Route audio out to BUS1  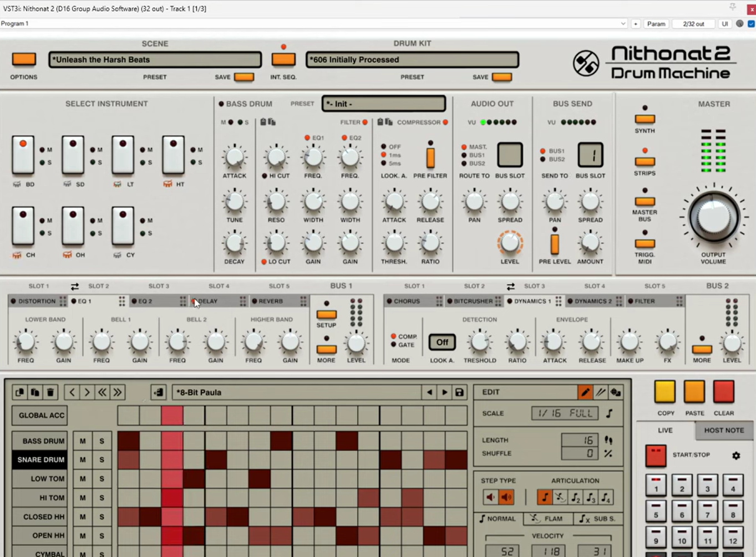pyautogui.click(x=464, y=155)
